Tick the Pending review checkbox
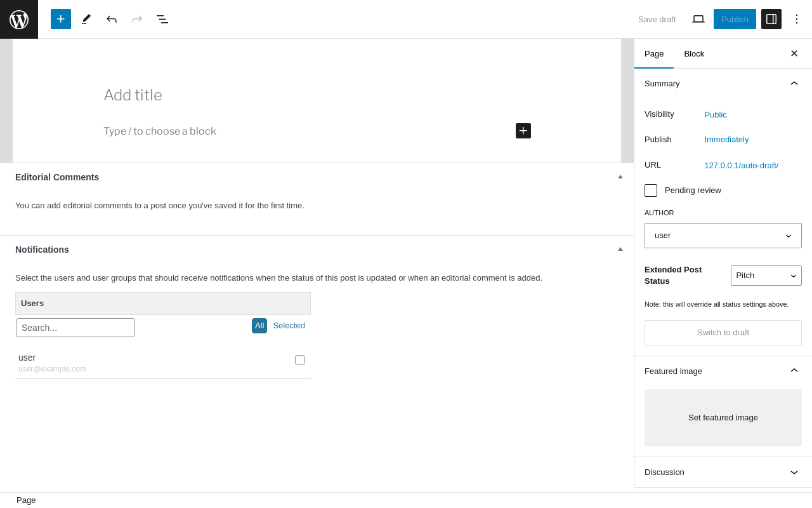812x508 pixels. (651, 190)
